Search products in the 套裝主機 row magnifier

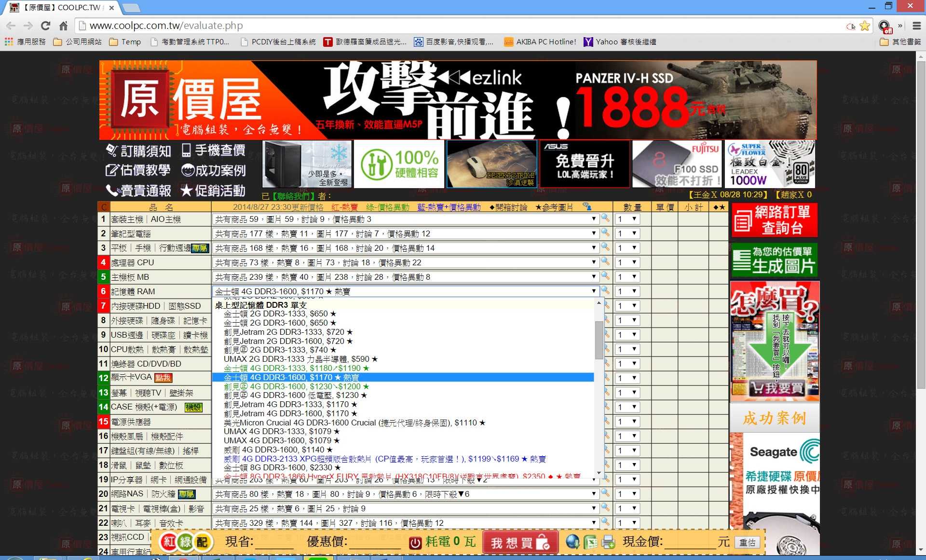click(x=605, y=219)
